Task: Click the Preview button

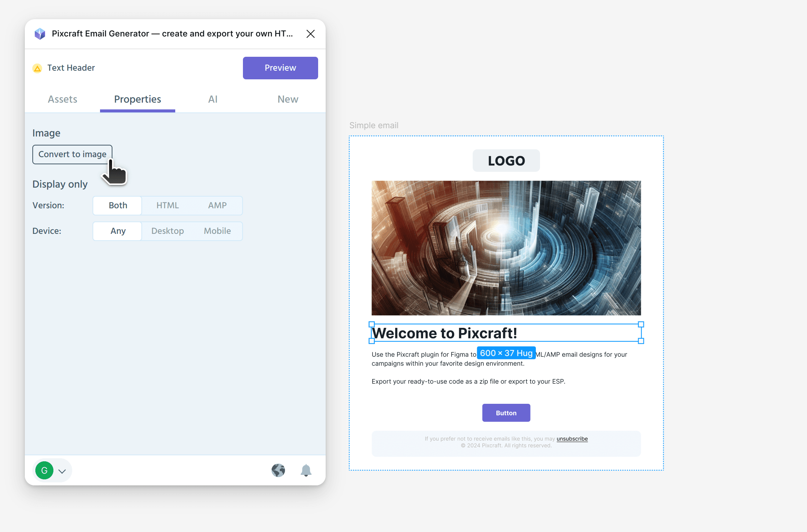Action: tap(281, 68)
